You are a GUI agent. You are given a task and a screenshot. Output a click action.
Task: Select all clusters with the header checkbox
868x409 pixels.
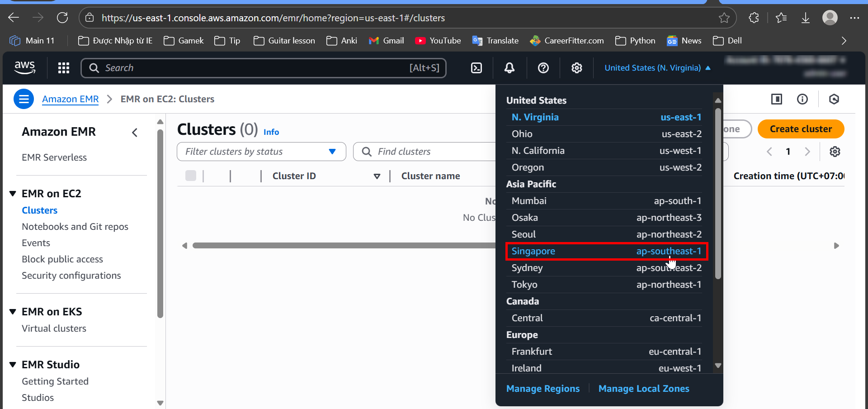[191, 176]
